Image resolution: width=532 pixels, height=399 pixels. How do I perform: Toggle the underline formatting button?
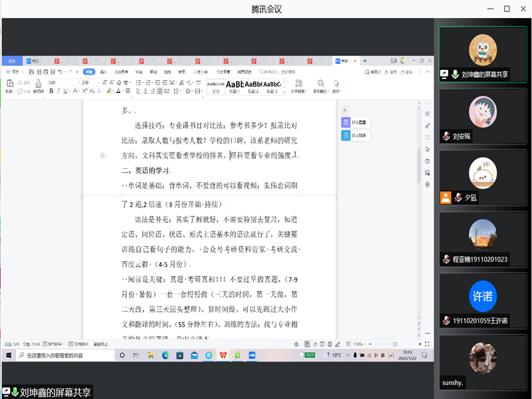pyautogui.click(x=66, y=91)
